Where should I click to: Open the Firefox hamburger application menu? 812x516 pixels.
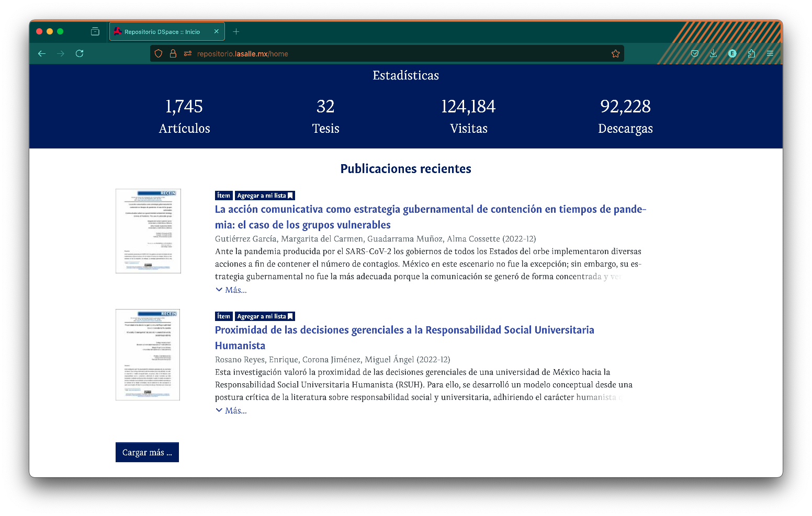[x=770, y=53]
